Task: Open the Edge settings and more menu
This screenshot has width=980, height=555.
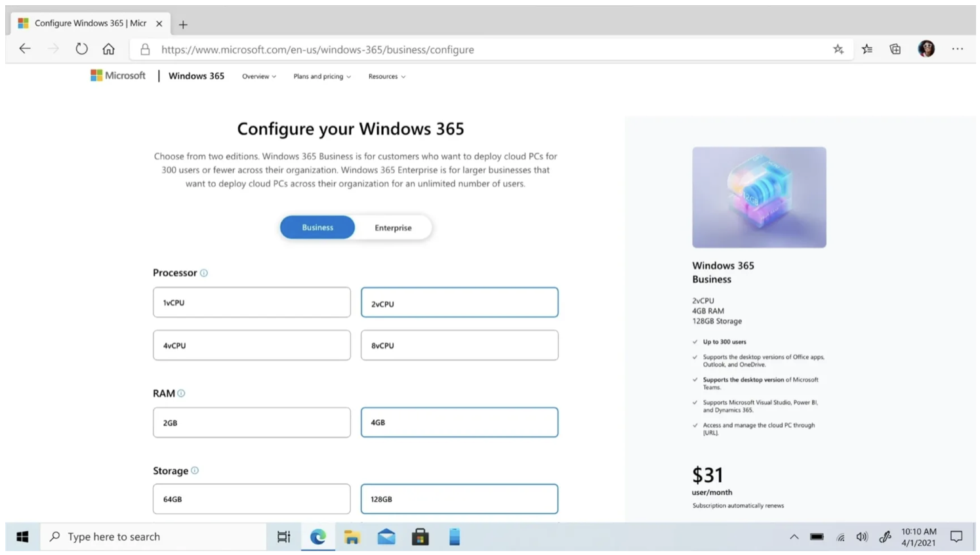Action: tap(958, 49)
